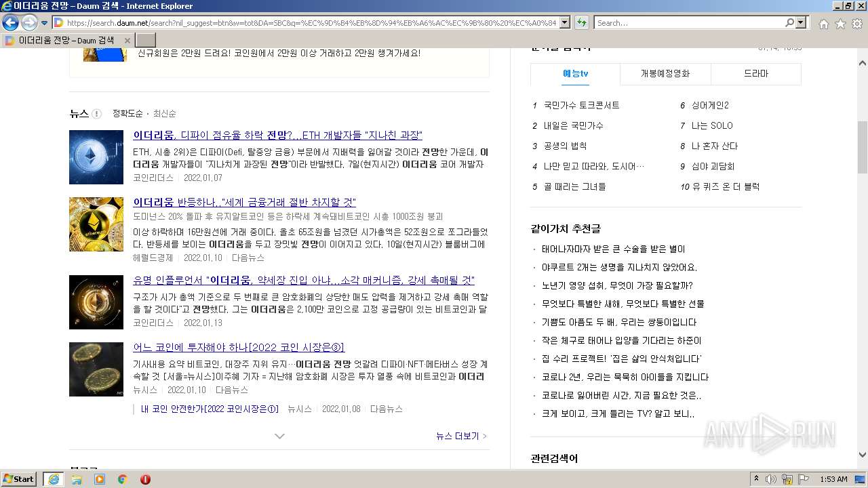Image resolution: width=868 pixels, height=488 pixels.
Task: Open 기쁨도 아픔도 두 배 쌍둥이 link
Action: coord(619,323)
